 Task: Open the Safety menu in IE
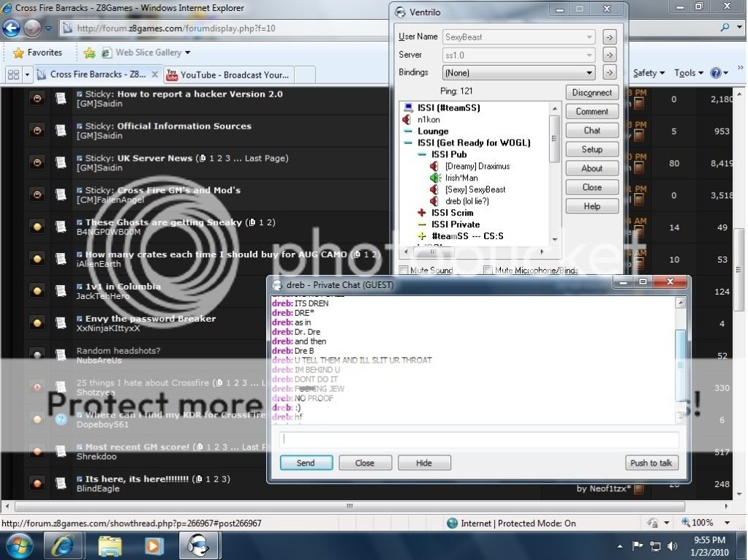click(648, 73)
